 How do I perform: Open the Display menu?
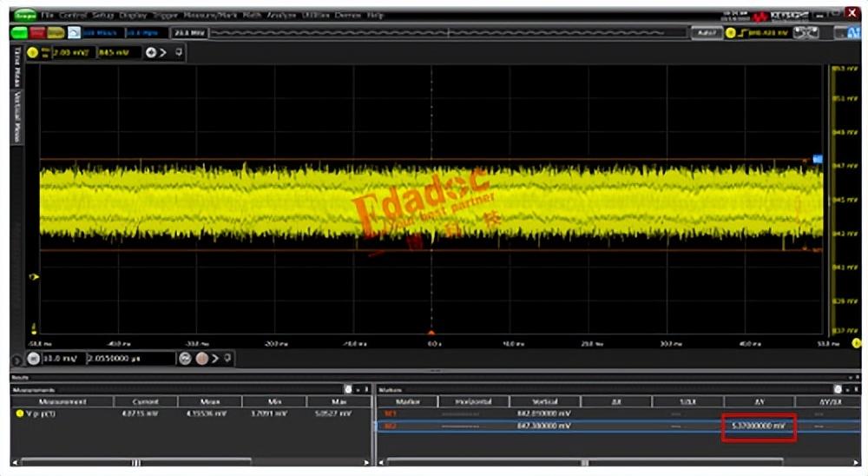coord(133,15)
